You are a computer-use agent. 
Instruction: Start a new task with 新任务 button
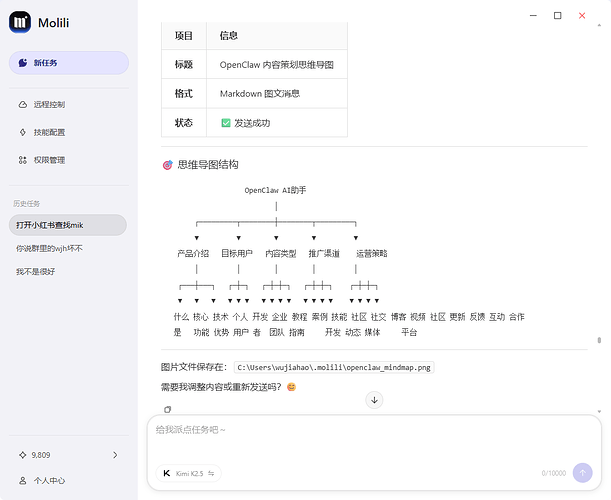pos(69,63)
